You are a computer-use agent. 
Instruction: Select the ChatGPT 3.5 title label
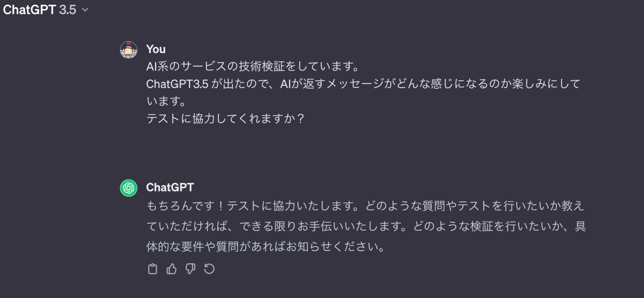pyautogui.click(x=40, y=10)
